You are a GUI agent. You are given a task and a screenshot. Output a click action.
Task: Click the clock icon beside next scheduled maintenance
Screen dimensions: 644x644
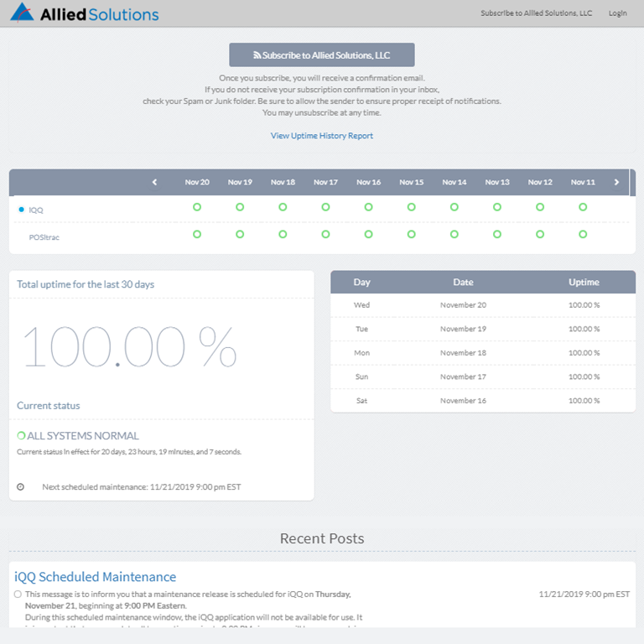coord(20,486)
